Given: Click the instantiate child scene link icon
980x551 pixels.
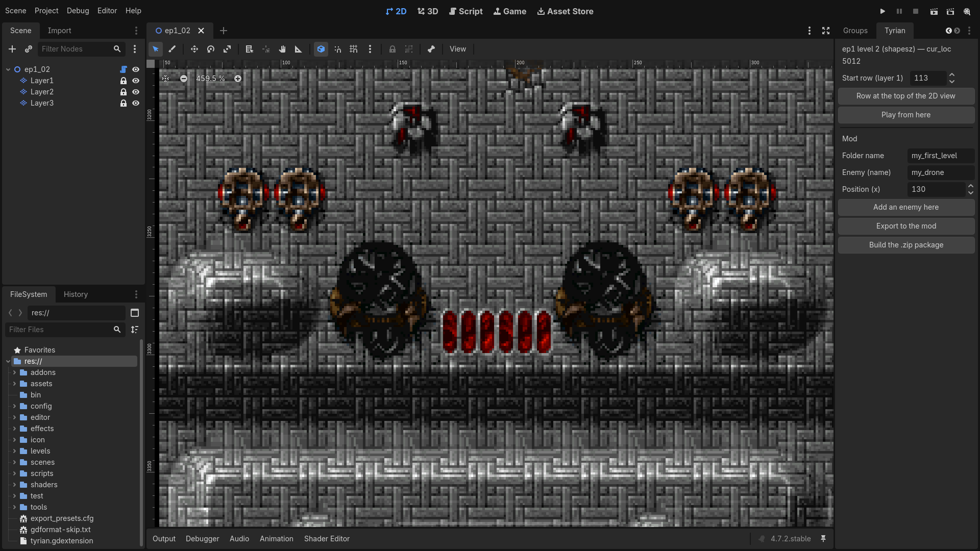Looking at the screenshot, I should tap(29, 49).
